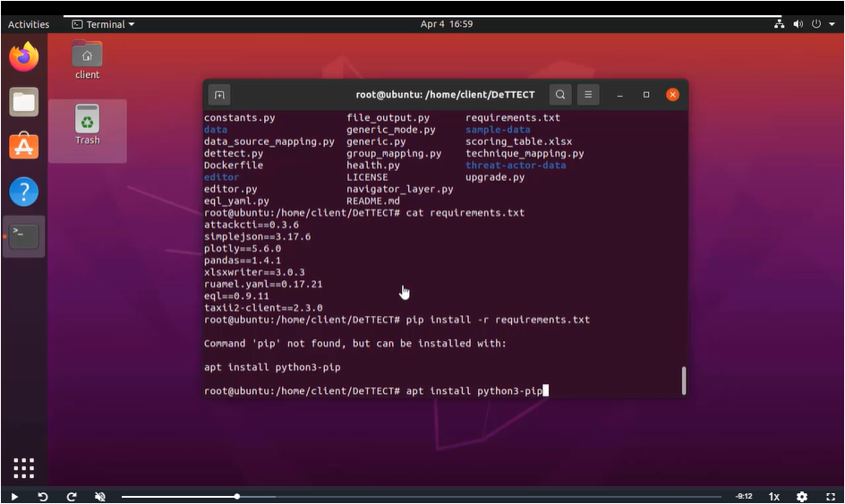Launch Ubuntu Software from the dock
This screenshot has height=504, width=845.
click(24, 146)
